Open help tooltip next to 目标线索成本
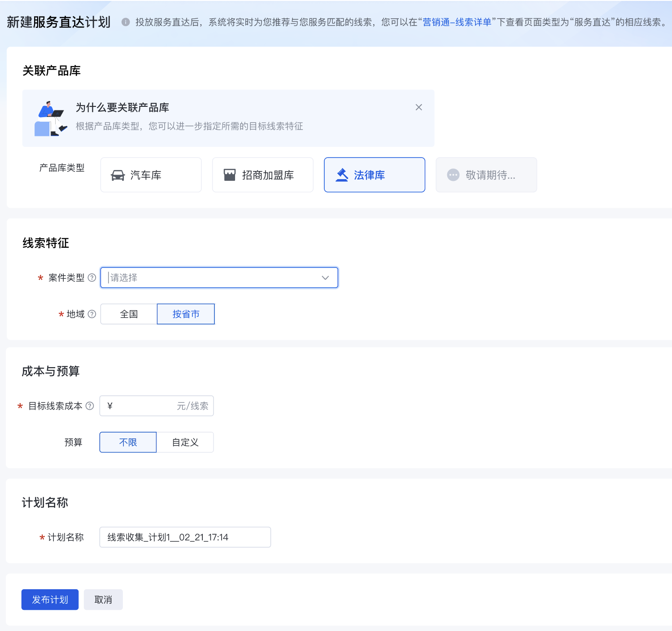This screenshot has height=631, width=672. pos(90,406)
